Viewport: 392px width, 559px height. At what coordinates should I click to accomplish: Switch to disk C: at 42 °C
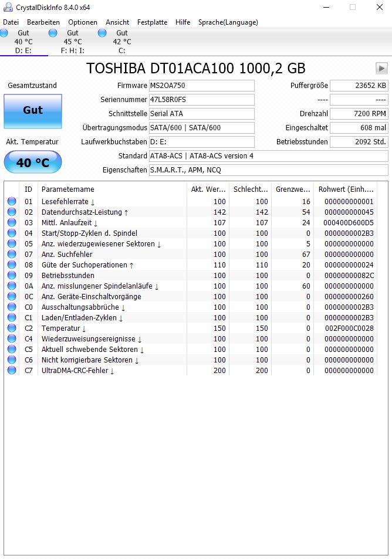coord(121,42)
